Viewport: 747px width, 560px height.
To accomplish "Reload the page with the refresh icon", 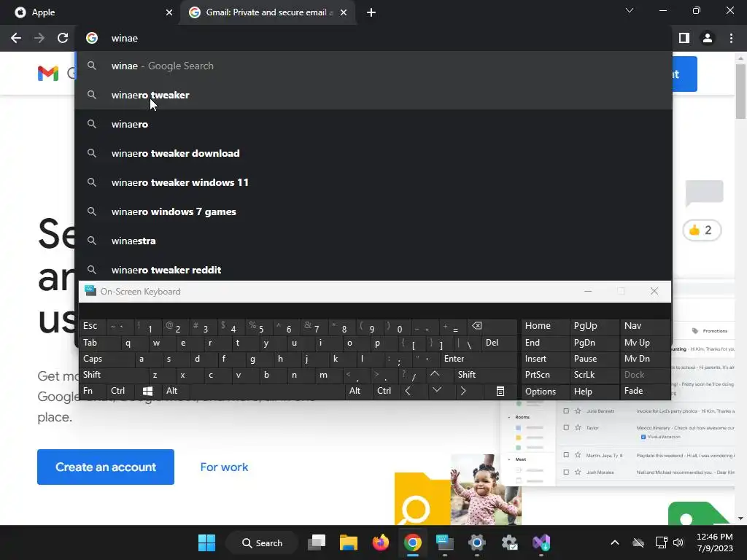I will coord(63,38).
